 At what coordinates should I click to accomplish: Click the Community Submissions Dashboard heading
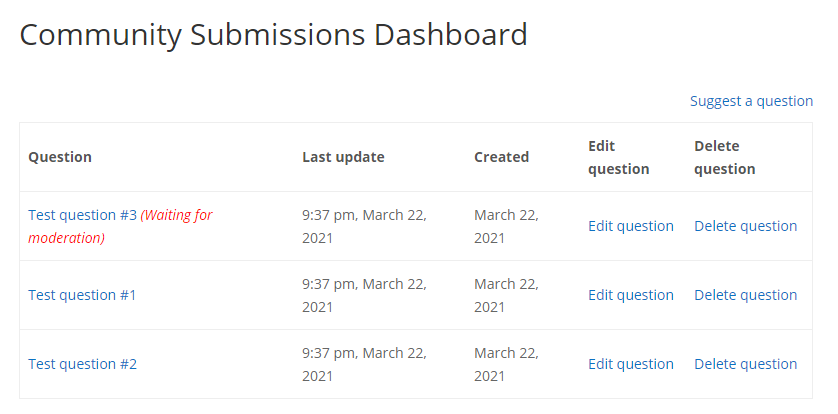pos(274,35)
